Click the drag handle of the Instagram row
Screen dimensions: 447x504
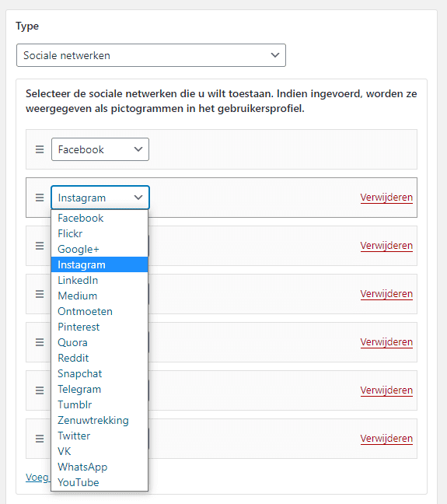point(40,198)
